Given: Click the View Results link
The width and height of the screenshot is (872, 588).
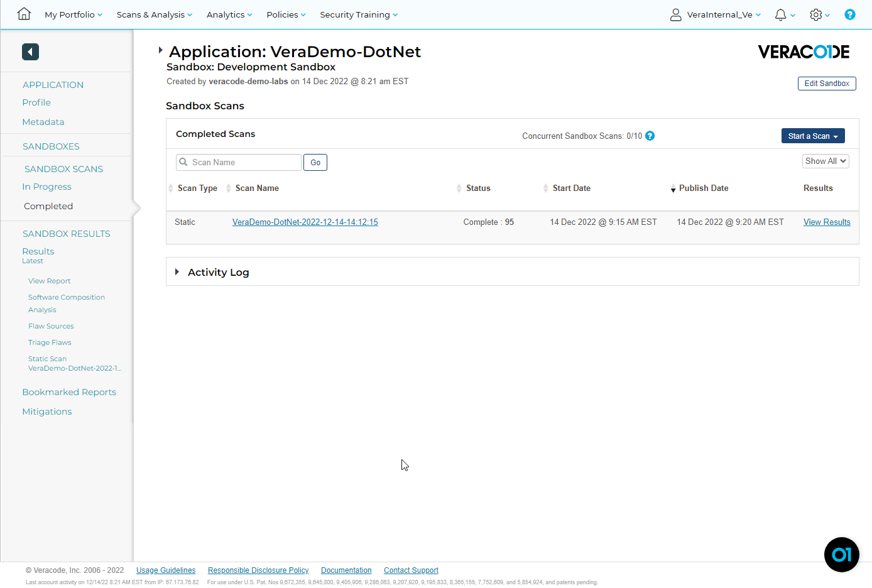Looking at the screenshot, I should click(x=827, y=222).
